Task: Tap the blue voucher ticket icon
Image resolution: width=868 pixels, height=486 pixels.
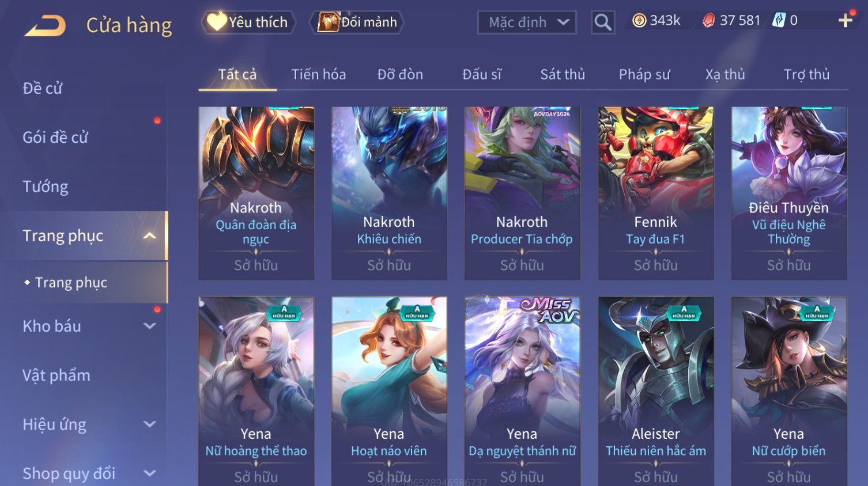Action: (779, 21)
